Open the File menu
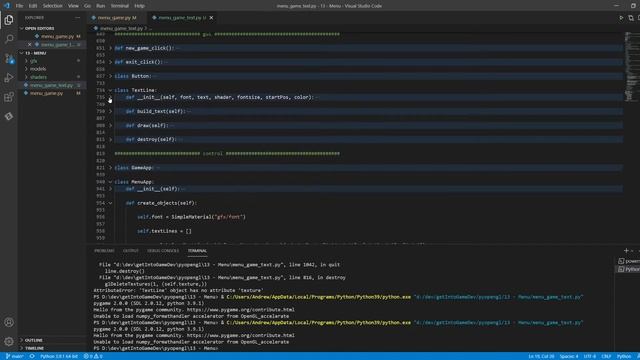 19,6
